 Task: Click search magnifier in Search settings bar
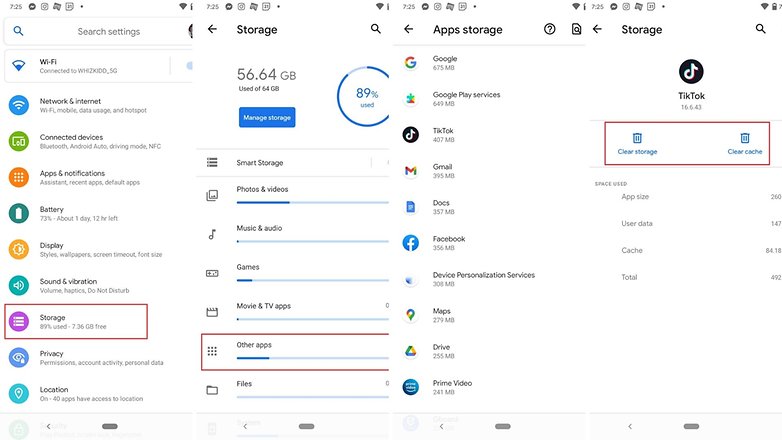(18, 31)
